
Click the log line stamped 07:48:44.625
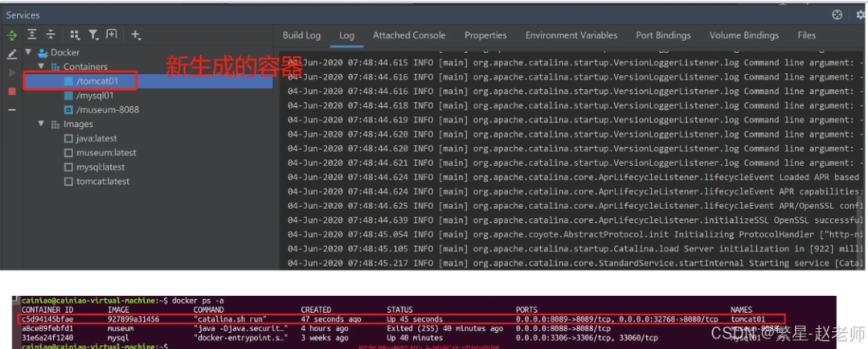(x=575, y=206)
